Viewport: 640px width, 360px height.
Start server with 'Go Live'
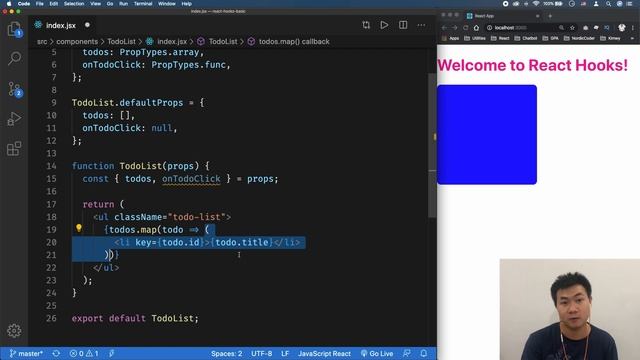click(377, 353)
